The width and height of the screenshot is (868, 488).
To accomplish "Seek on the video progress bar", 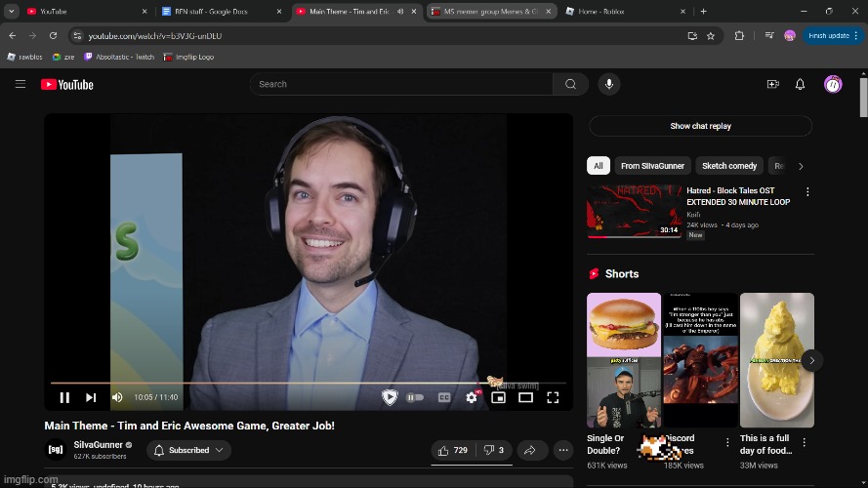I will (309, 383).
